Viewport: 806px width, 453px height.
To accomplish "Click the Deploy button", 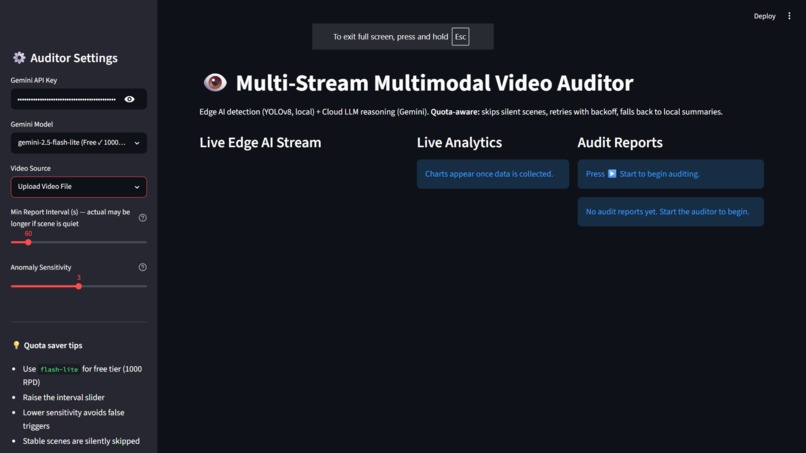I will tap(764, 16).
